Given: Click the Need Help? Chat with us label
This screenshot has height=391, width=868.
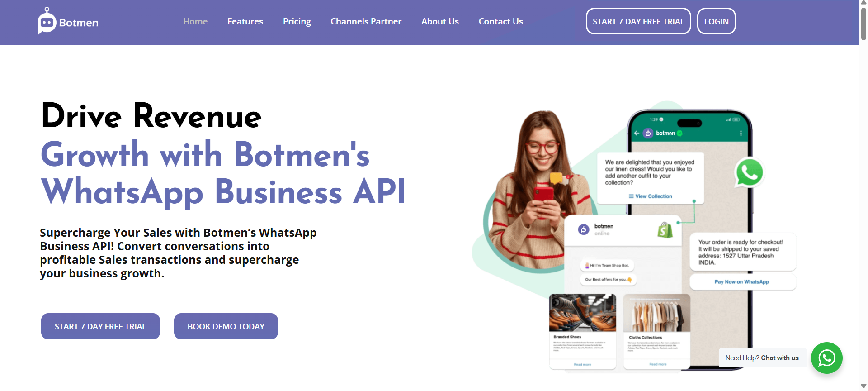Looking at the screenshot, I should click(x=762, y=358).
